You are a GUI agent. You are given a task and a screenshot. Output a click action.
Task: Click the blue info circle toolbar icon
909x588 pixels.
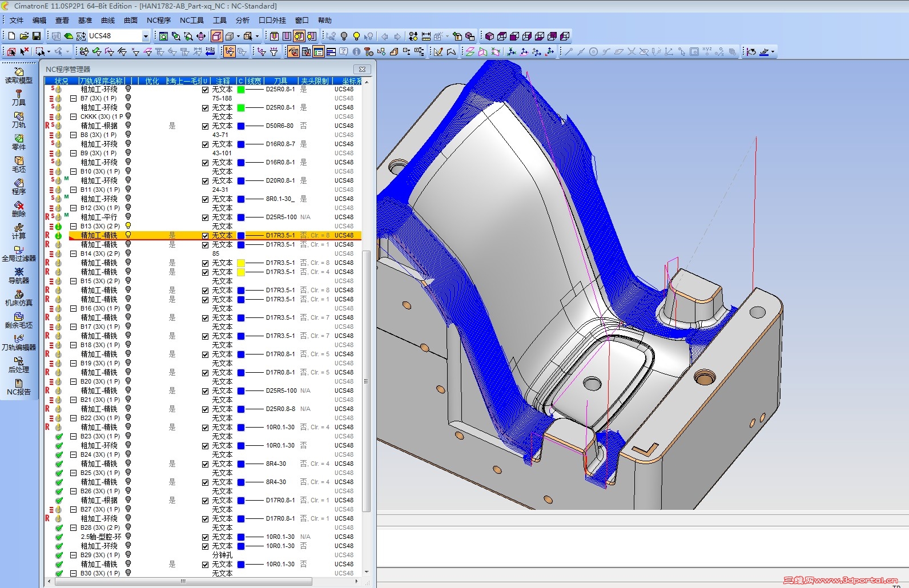[356, 51]
